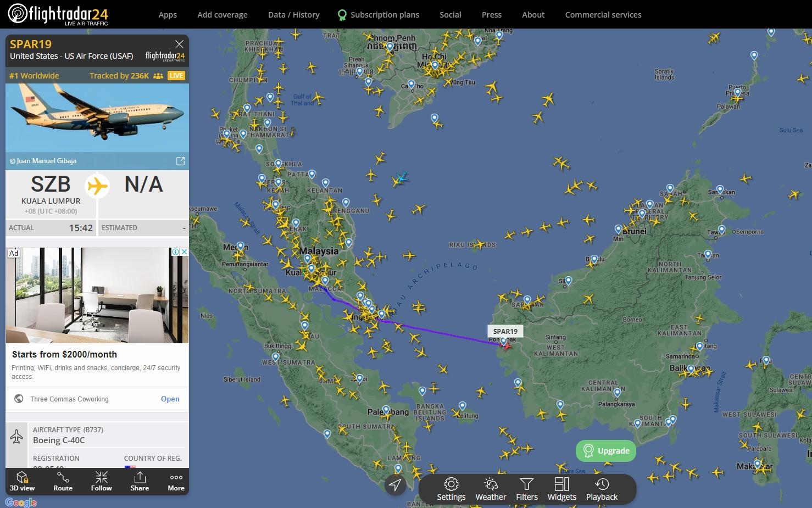Open the Apps menu

coord(168,15)
